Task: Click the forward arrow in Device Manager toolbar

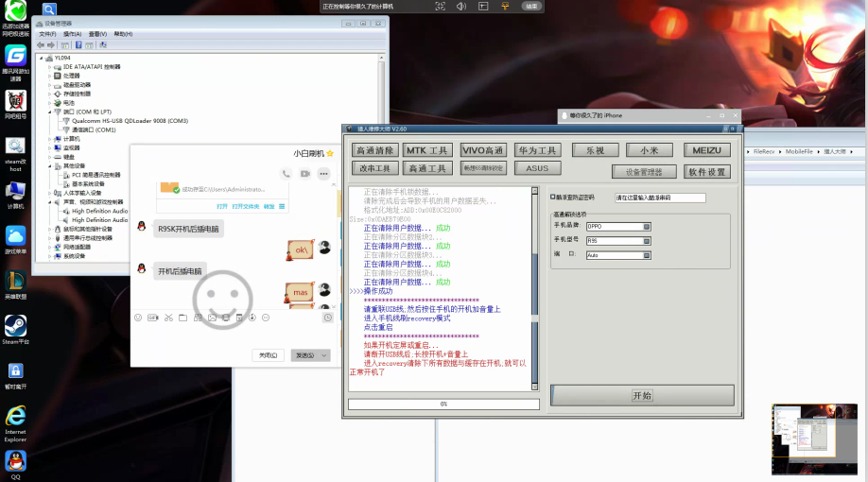Action: 51,44
